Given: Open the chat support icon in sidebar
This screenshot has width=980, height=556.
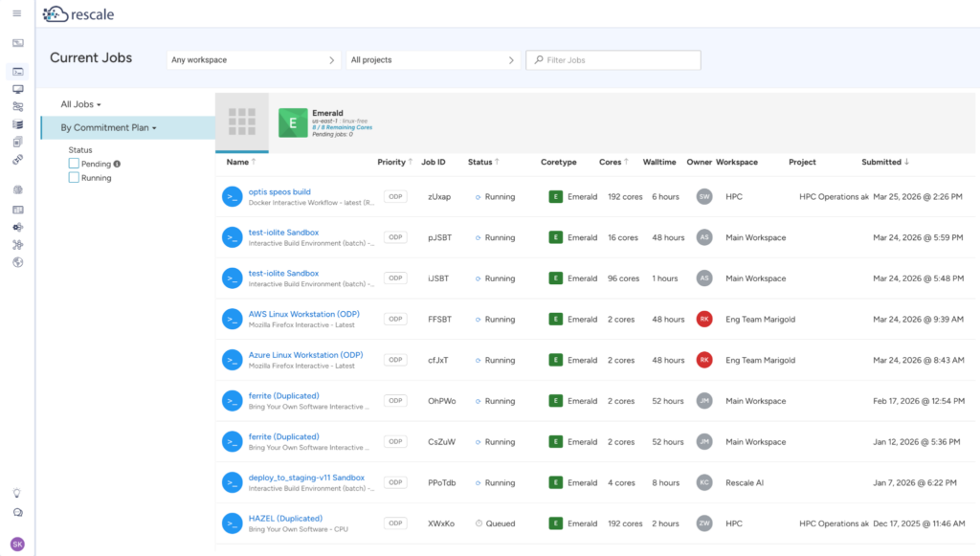Looking at the screenshot, I should click(x=17, y=513).
